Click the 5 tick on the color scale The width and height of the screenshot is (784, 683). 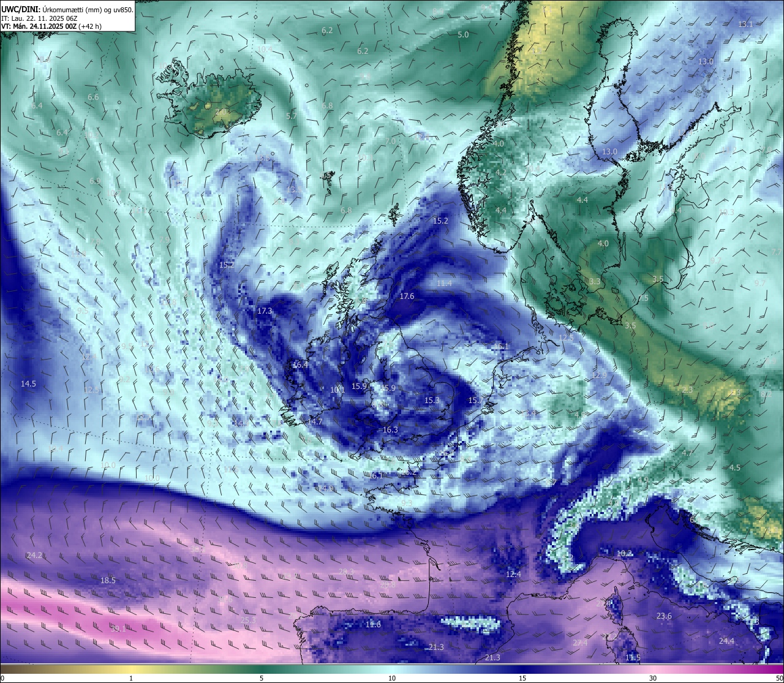click(262, 678)
